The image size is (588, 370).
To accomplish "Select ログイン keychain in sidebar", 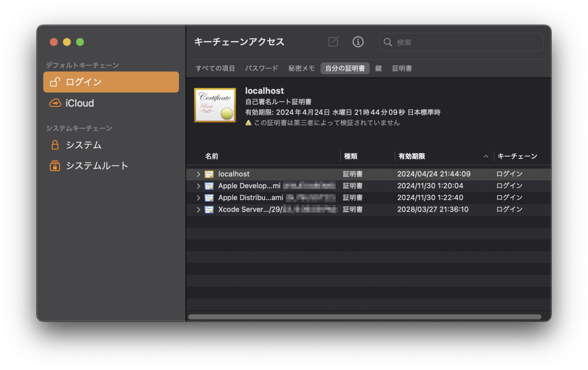I will pos(111,82).
